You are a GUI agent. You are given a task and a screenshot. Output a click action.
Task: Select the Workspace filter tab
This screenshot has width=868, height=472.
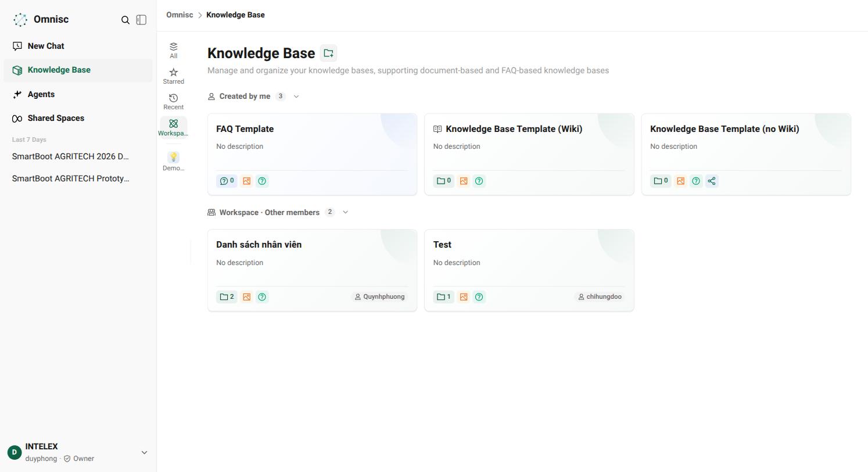(x=173, y=127)
